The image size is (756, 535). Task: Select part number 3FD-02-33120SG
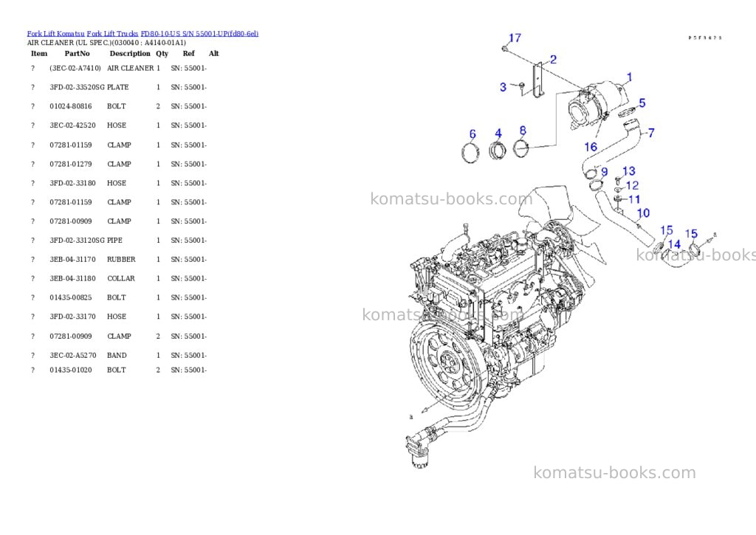pos(77,240)
